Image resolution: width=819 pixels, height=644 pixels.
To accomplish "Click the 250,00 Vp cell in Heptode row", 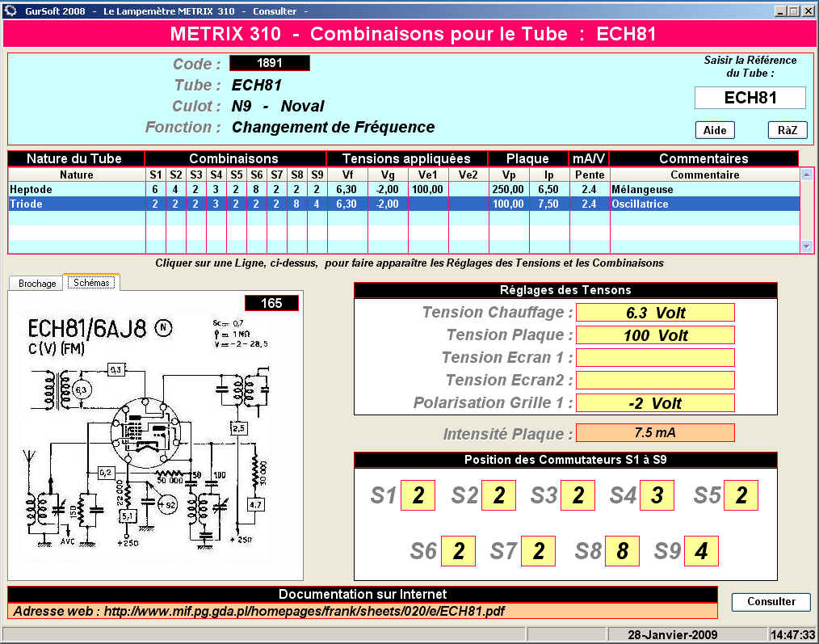I will (x=509, y=189).
